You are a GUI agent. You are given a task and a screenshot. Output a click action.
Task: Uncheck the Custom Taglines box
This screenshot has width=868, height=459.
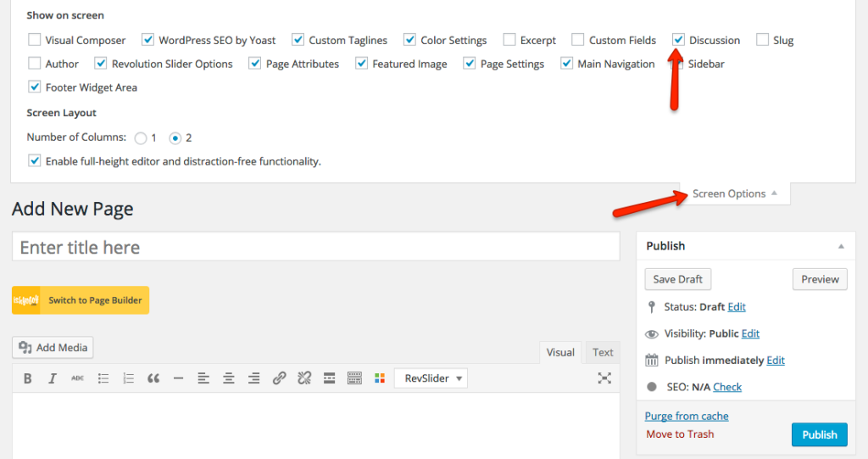(x=298, y=40)
